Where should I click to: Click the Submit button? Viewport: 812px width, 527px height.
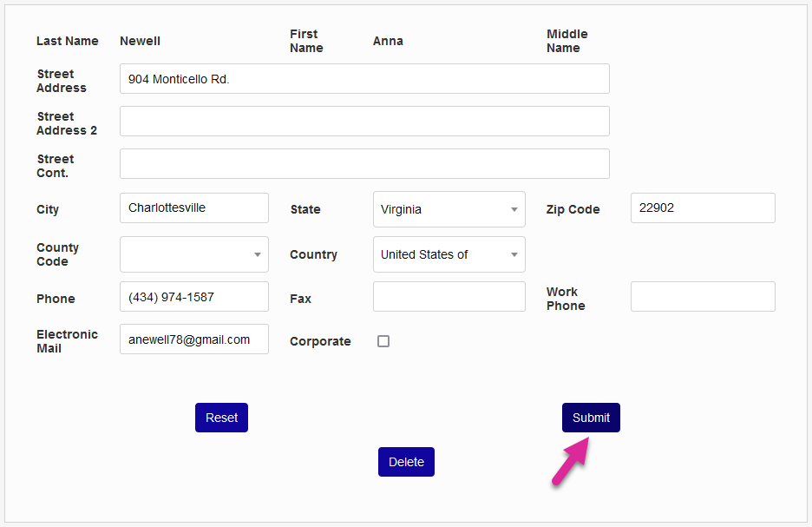click(x=591, y=418)
